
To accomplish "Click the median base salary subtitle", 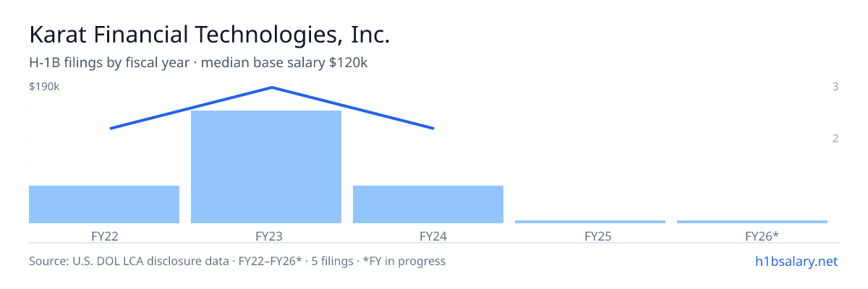I will point(198,63).
